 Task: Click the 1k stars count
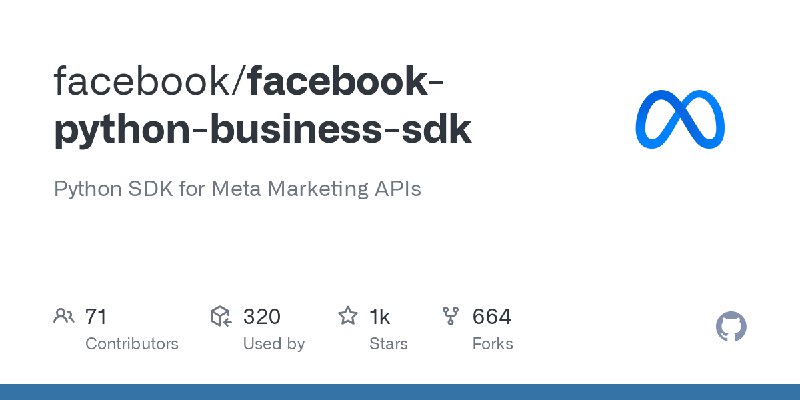pyautogui.click(x=380, y=317)
